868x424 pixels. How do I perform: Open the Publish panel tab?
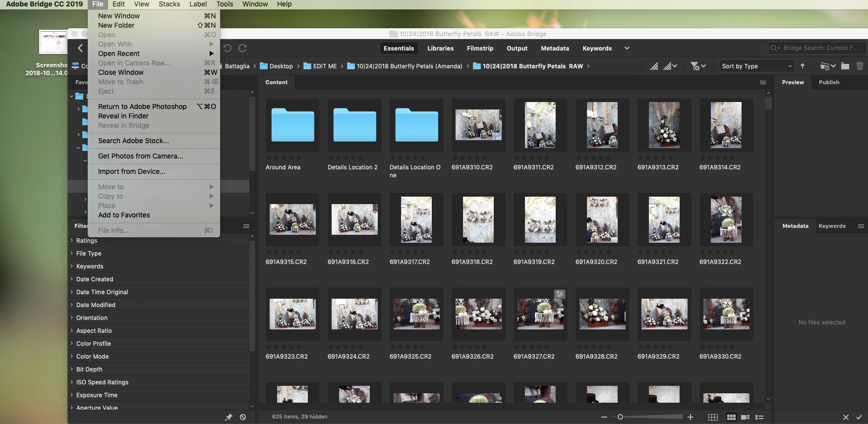(x=829, y=82)
